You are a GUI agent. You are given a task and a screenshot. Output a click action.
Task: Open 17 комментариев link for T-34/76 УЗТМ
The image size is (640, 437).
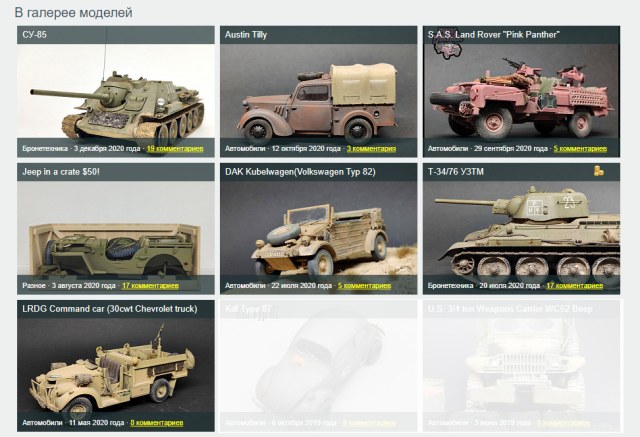tap(574, 286)
